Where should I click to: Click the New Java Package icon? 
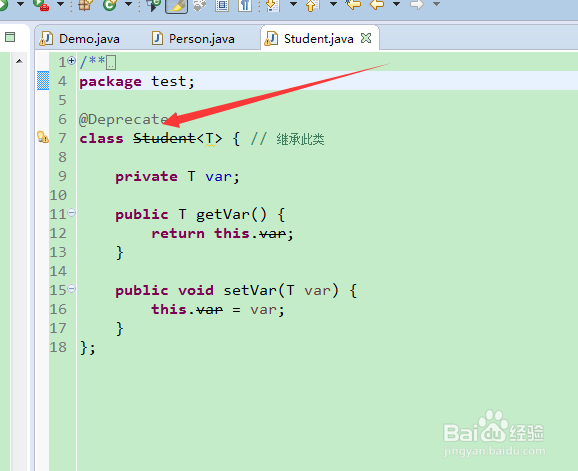pos(85,5)
